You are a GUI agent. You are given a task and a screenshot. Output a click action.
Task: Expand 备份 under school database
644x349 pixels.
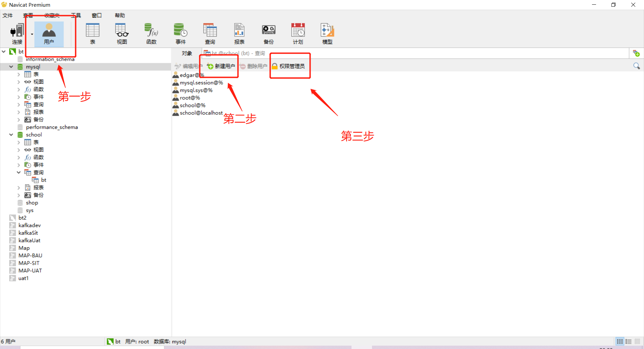pyautogui.click(x=19, y=195)
